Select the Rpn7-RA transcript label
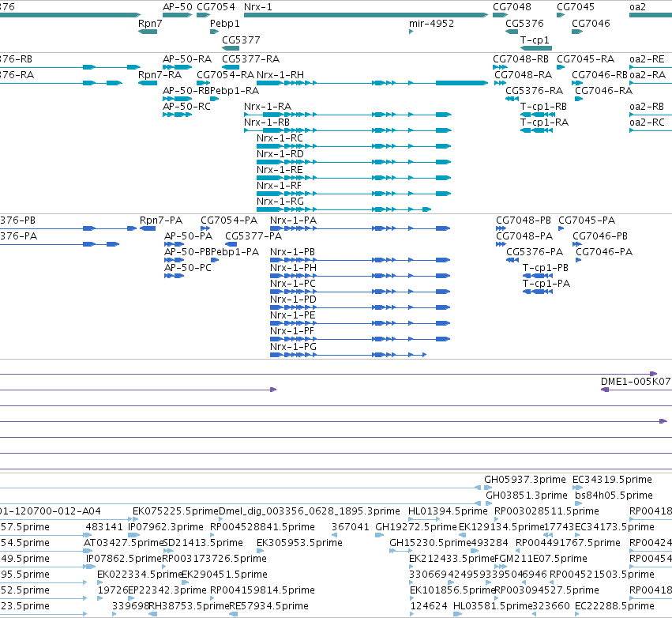The height and width of the screenshot is (618, 672). click(160, 74)
